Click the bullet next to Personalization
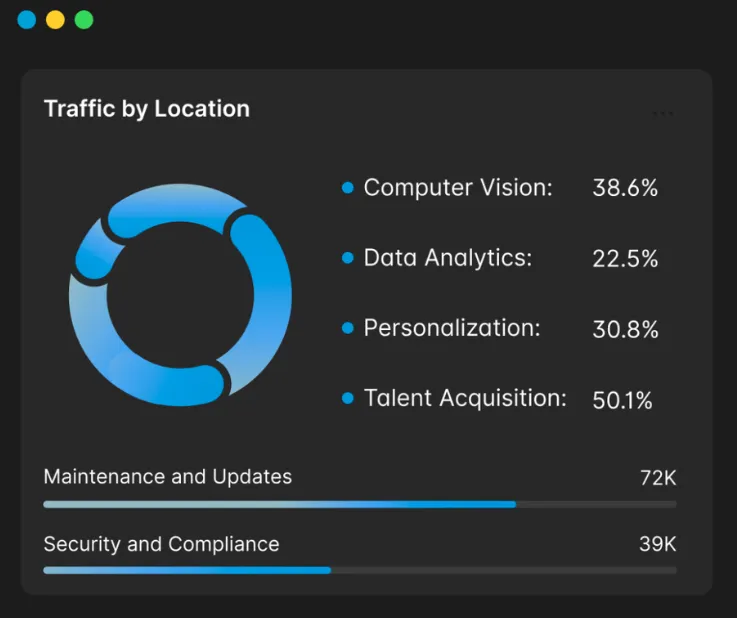The height and width of the screenshot is (618, 737). (348, 328)
